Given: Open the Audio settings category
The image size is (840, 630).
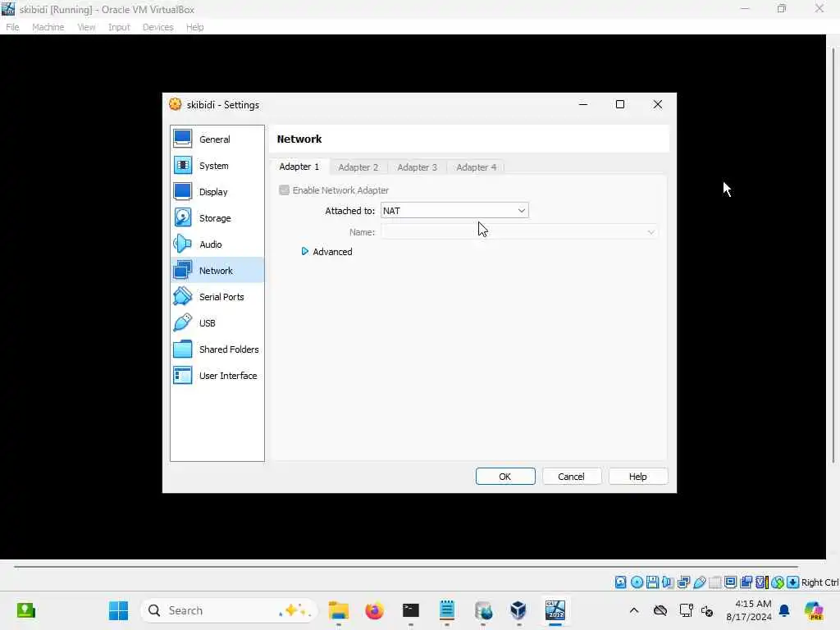Looking at the screenshot, I should tap(217, 244).
